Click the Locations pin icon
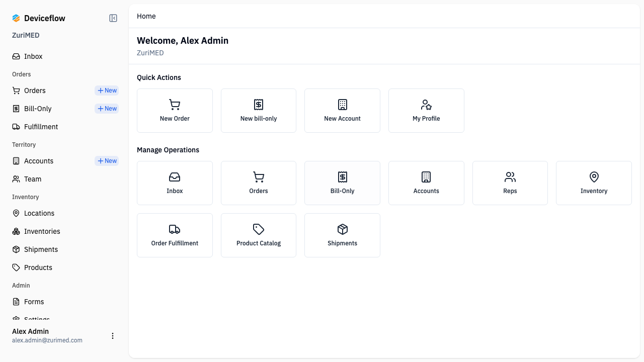 pos(16,213)
